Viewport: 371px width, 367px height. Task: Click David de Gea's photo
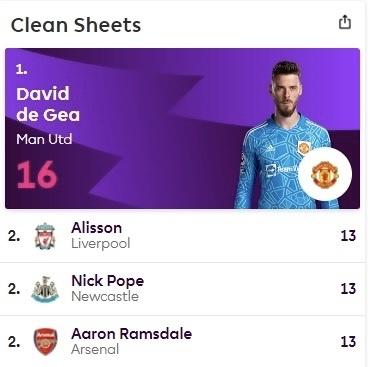coord(283,135)
